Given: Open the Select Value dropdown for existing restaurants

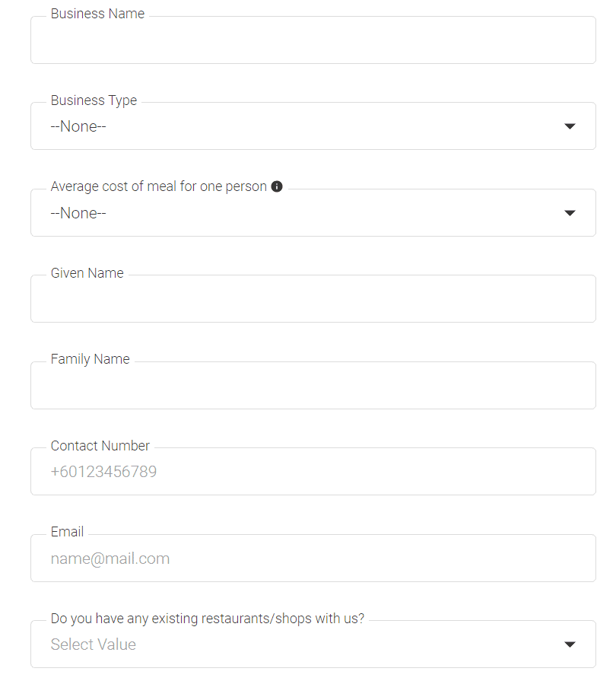Looking at the screenshot, I should 313,644.
